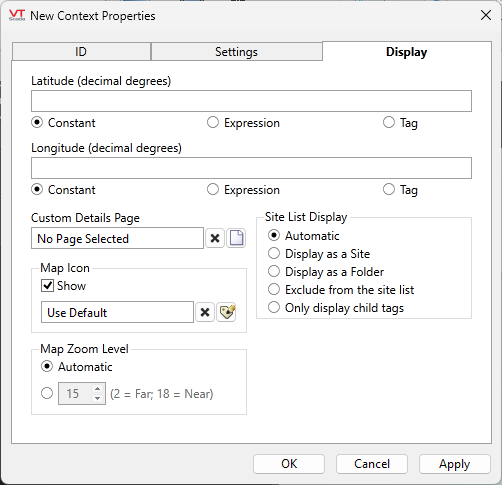Image resolution: width=502 pixels, height=485 pixels.
Task: Enable manual Map Zoom Level radio button
Action: [x=47, y=393]
